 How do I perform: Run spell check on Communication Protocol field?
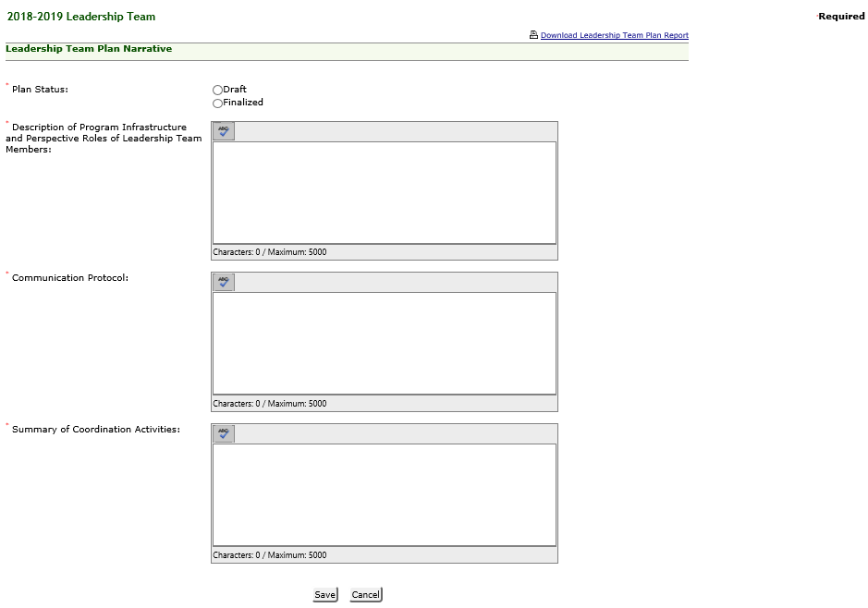coord(224,282)
